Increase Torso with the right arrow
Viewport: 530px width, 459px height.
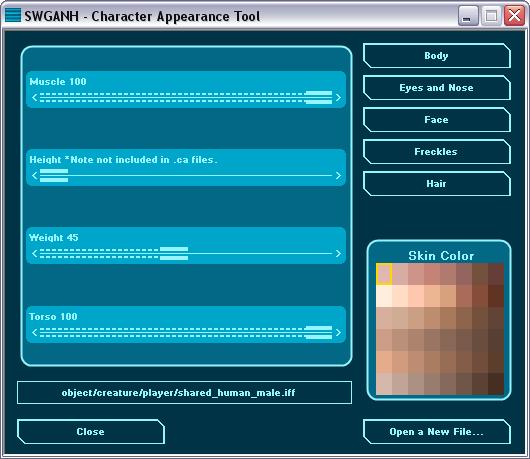(338, 333)
